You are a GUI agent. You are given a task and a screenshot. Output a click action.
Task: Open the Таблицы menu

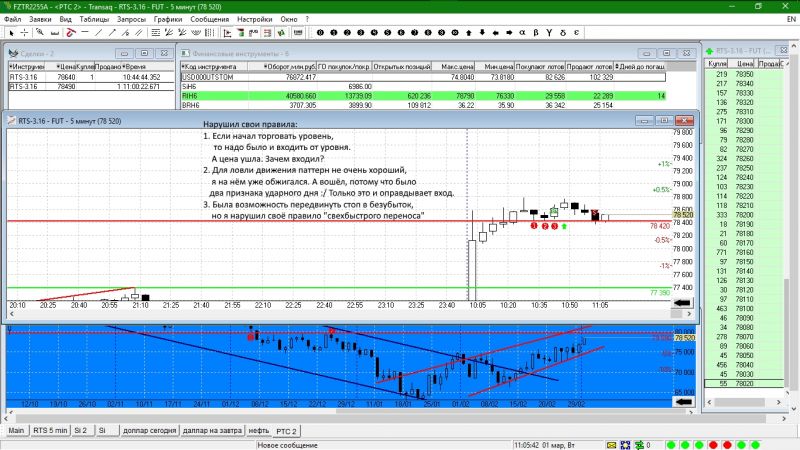94,19
